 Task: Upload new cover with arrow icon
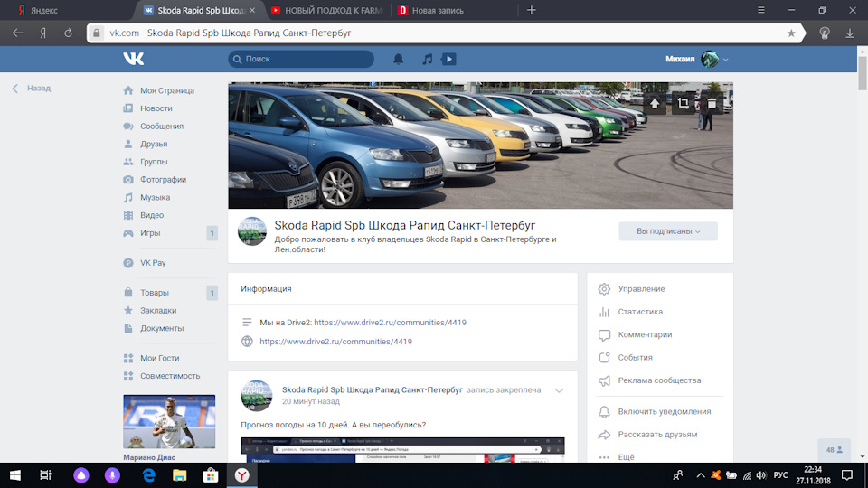[655, 103]
